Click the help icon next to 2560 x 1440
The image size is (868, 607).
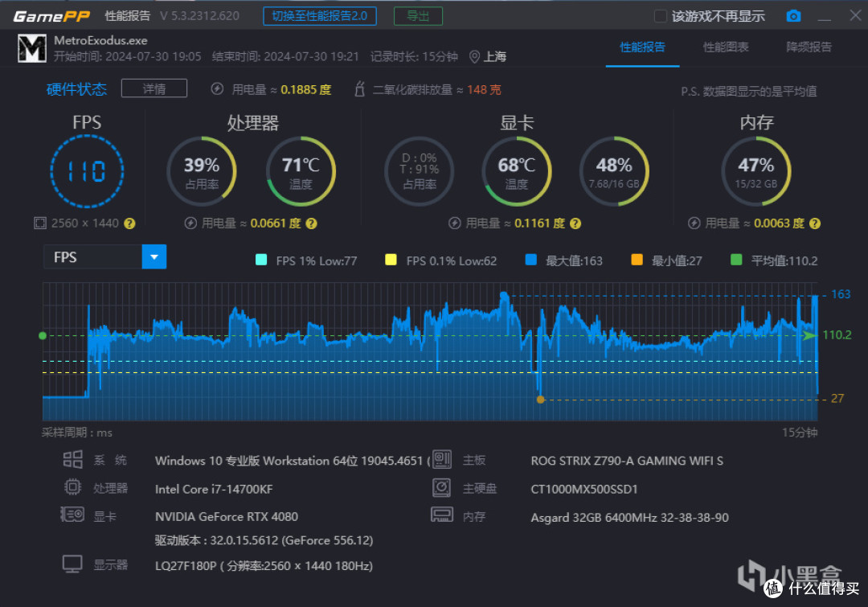click(x=129, y=224)
